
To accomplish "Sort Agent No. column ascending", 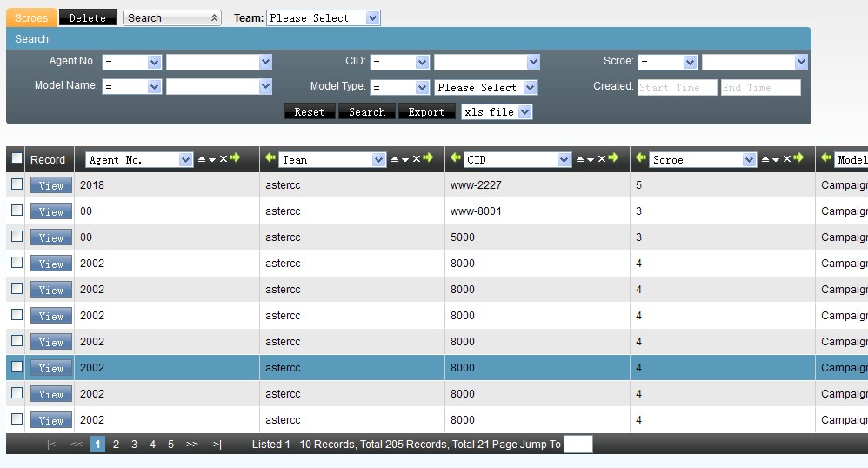I will point(202,159).
